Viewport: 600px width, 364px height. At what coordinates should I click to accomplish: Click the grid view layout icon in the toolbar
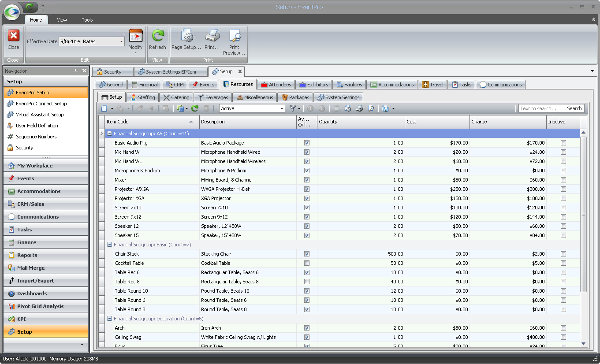click(x=180, y=108)
